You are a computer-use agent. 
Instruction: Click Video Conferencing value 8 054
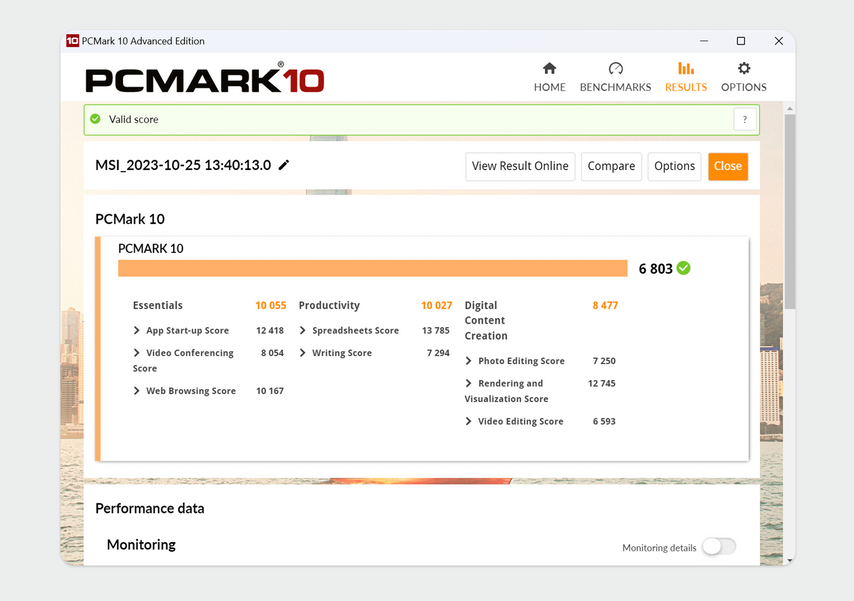pos(272,353)
